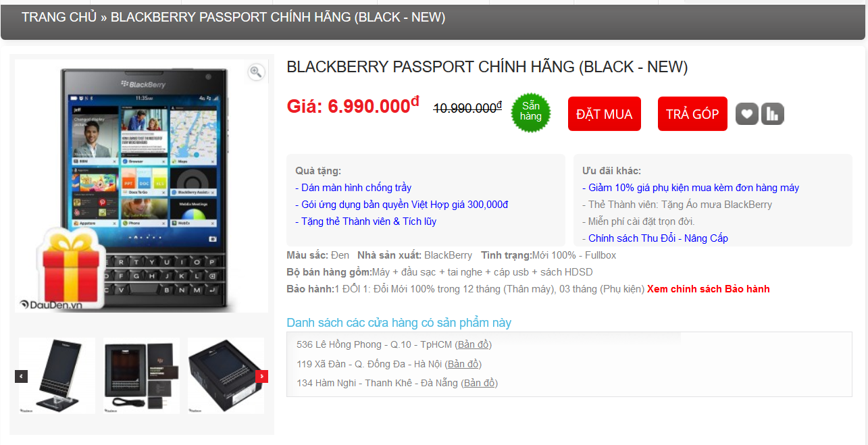
Task: Select thumbnail showing box accessories
Action: (x=142, y=375)
